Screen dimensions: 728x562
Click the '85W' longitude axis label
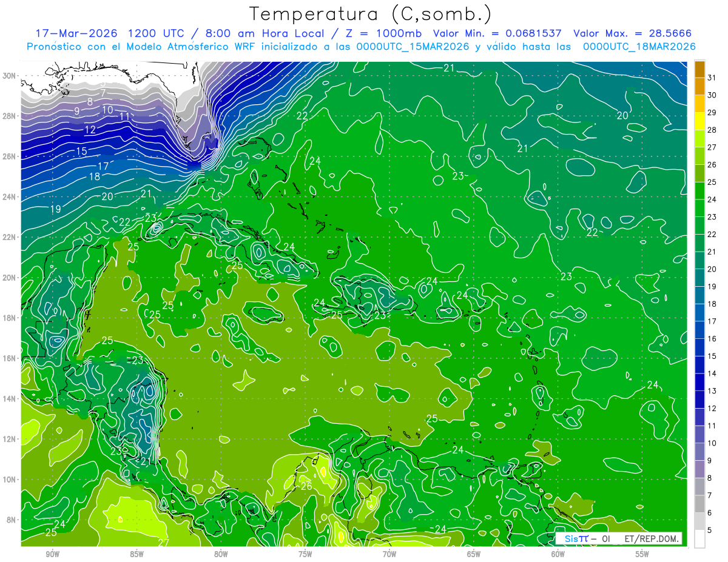(136, 554)
